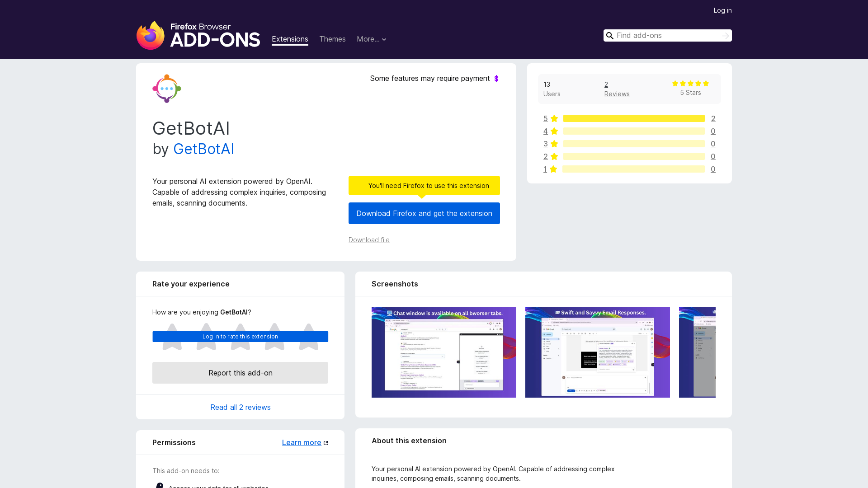This screenshot has width=868, height=488.
Task: Open the Extensions tab
Action: 290,39
